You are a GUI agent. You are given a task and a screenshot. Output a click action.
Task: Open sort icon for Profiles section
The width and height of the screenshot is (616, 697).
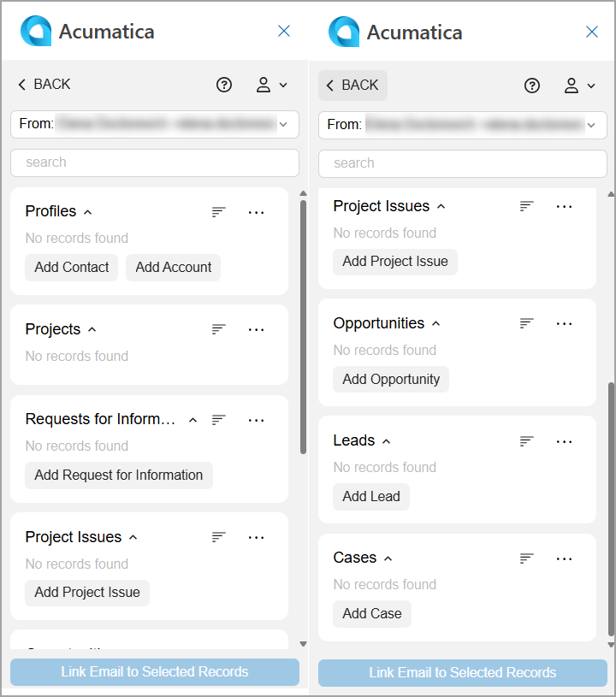218,212
